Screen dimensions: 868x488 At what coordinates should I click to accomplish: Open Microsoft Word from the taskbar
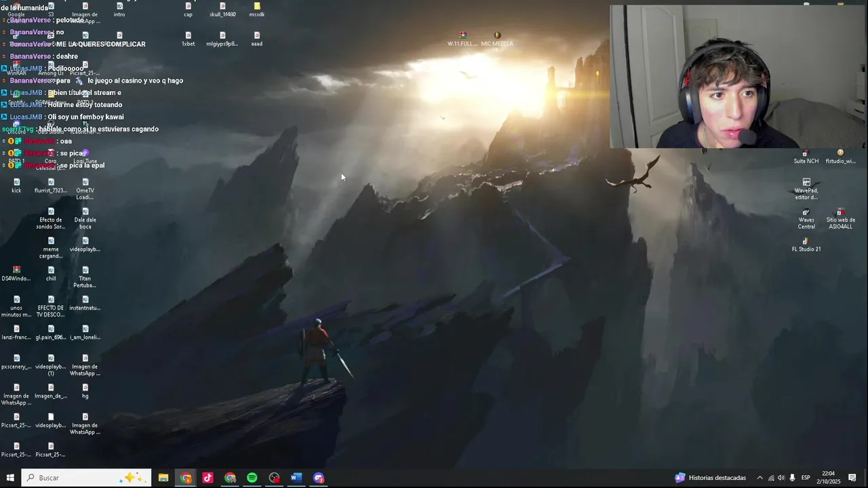(296, 478)
